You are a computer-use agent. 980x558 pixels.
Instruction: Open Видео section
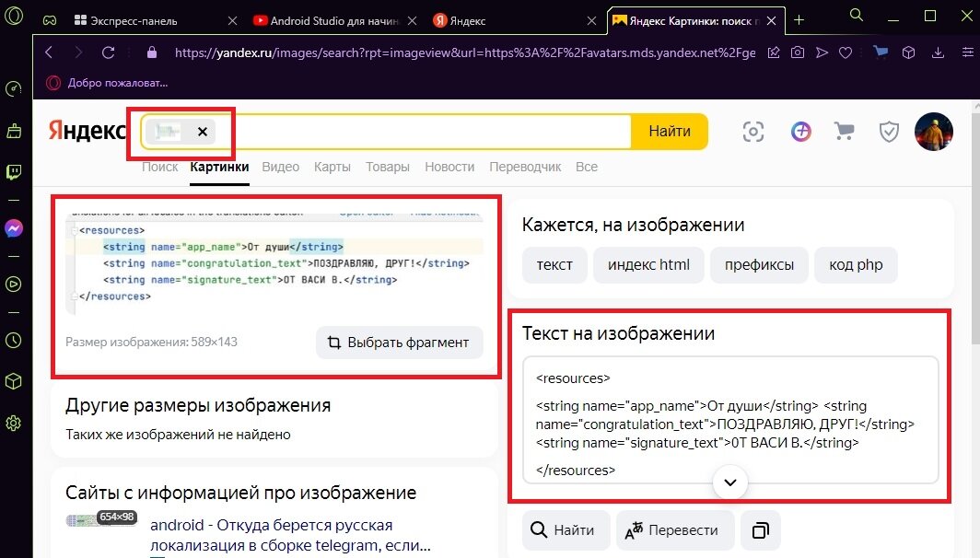281,167
